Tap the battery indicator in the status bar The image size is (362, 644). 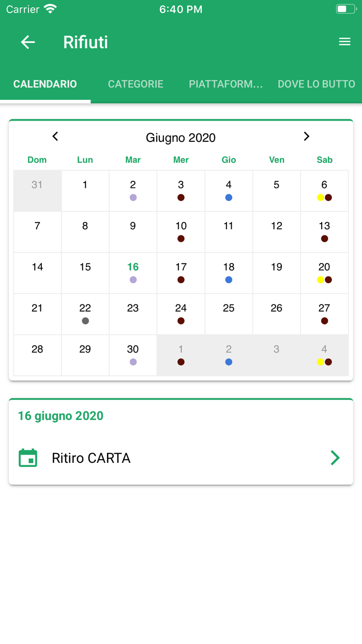click(x=345, y=8)
